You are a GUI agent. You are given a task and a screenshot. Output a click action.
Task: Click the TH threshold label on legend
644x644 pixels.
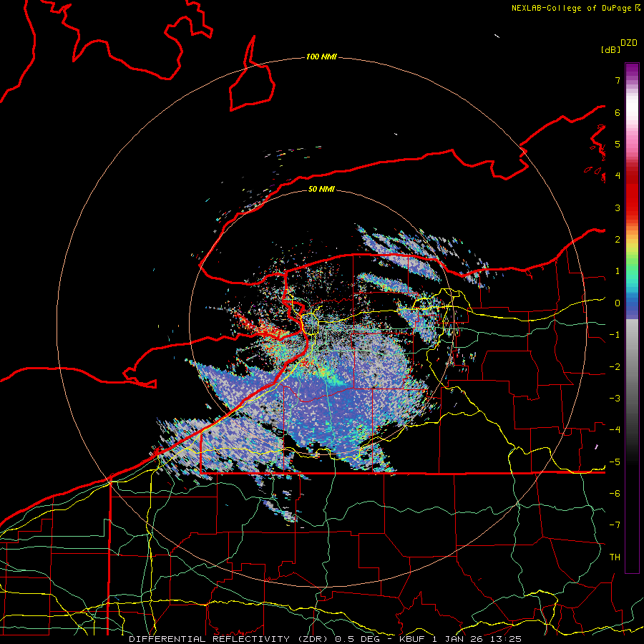(615, 557)
